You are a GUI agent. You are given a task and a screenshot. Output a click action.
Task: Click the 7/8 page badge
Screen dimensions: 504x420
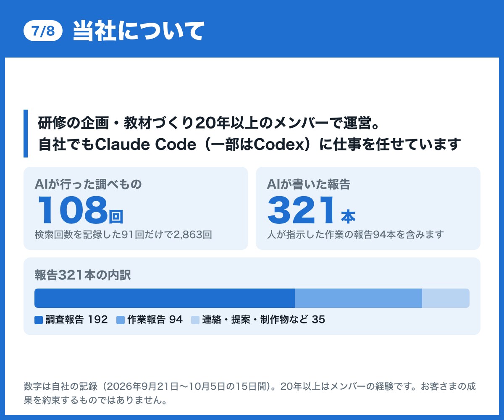point(43,31)
